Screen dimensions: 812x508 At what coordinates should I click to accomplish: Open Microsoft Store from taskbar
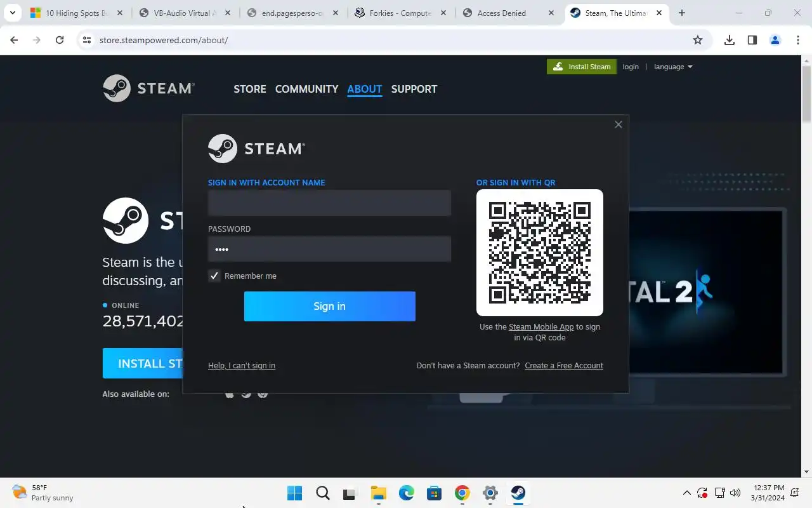pyautogui.click(x=435, y=493)
